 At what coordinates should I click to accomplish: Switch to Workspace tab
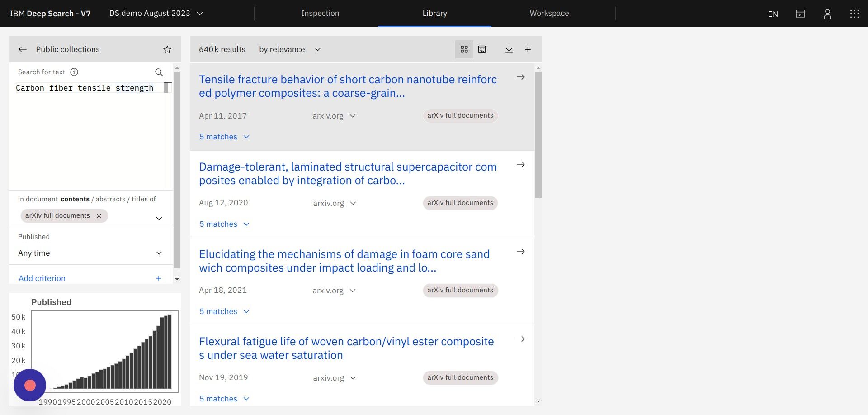click(x=549, y=14)
